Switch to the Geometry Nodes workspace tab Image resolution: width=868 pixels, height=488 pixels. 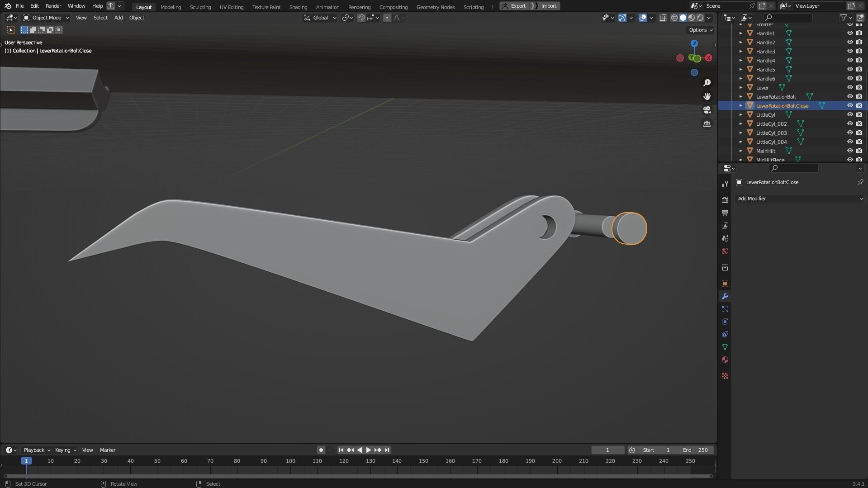pyautogui.click(x=435, y=7)
